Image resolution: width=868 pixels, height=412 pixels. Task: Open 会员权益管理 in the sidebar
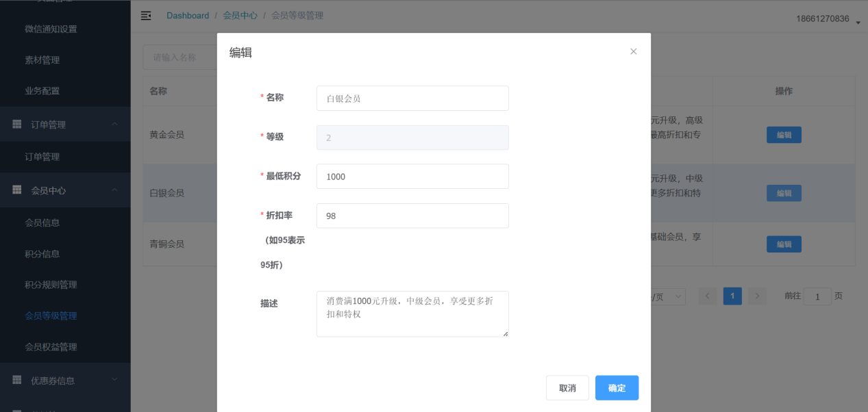51,347
